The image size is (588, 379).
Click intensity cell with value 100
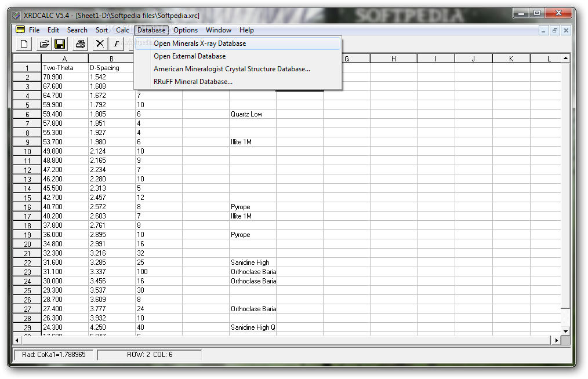tap(159, 272)
